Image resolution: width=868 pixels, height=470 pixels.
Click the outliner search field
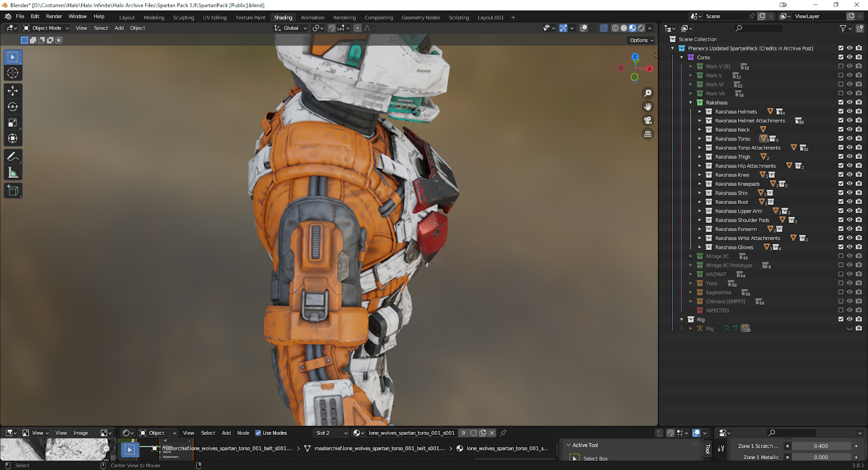point(758,28)
